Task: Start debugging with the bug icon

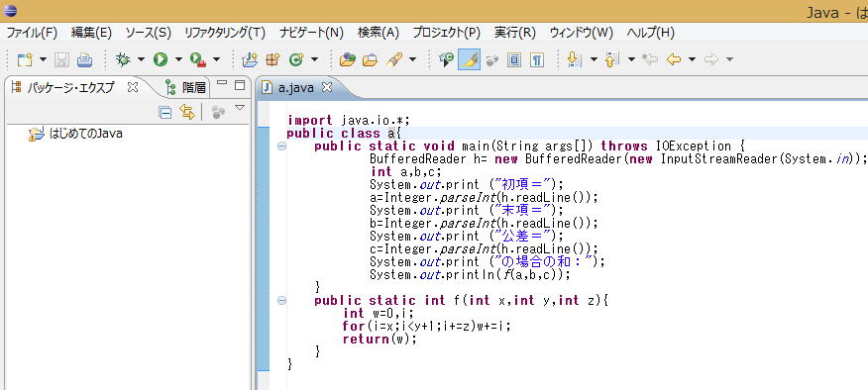Action: [x=123, y=59]
